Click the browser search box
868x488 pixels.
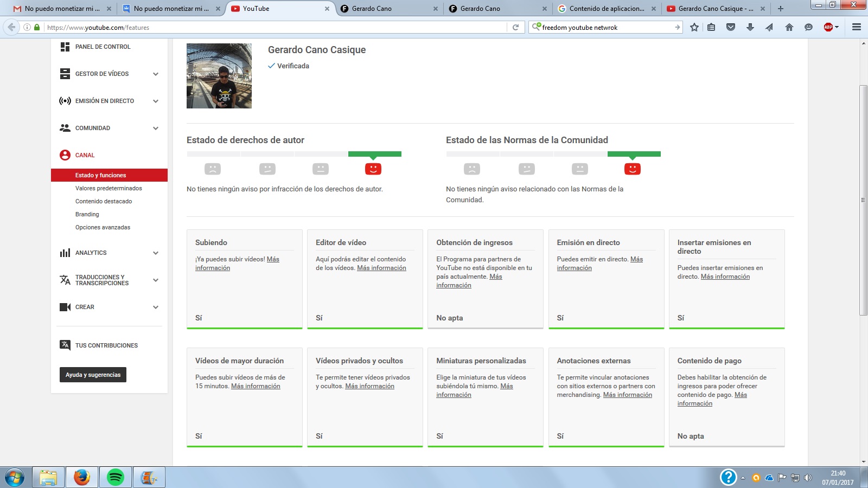(606, 27)
